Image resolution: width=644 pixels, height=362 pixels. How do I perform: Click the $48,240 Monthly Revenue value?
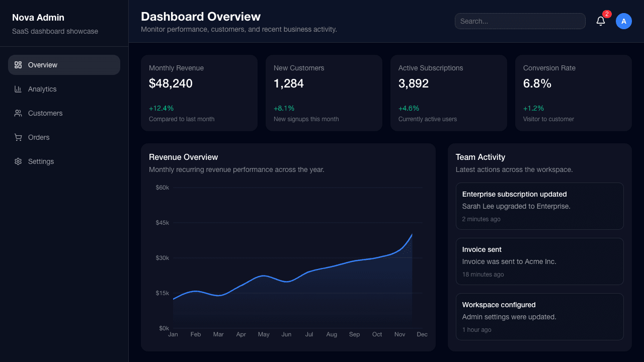(171, 83)
